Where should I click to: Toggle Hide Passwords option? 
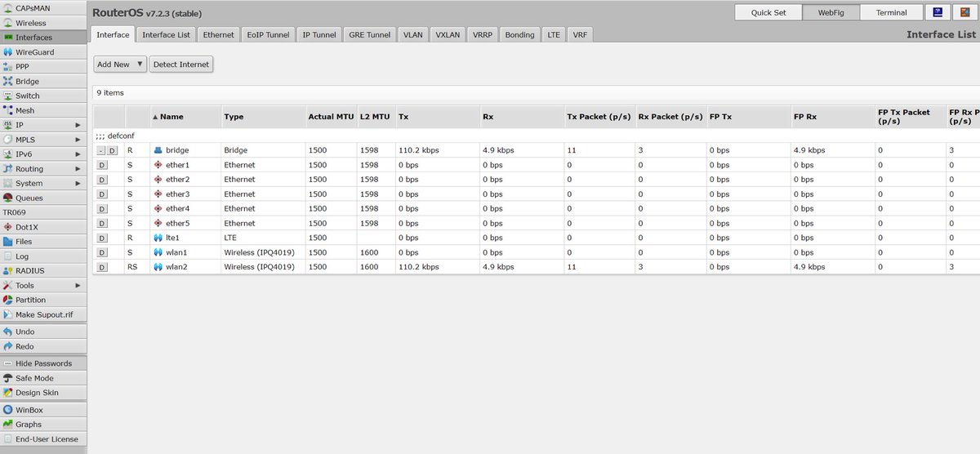tap(43, 363)
